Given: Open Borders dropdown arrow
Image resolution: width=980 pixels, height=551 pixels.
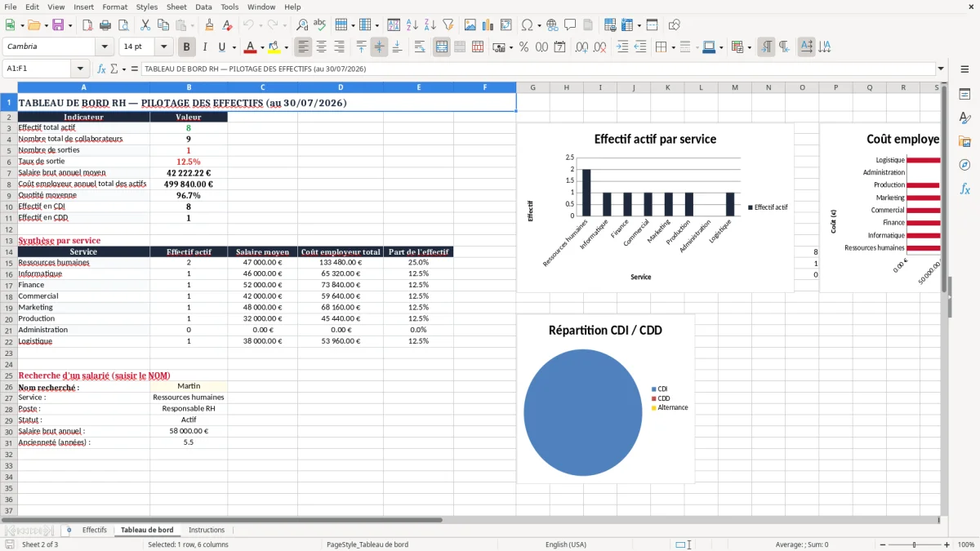Looking at the screenshot, I should 673,47.
